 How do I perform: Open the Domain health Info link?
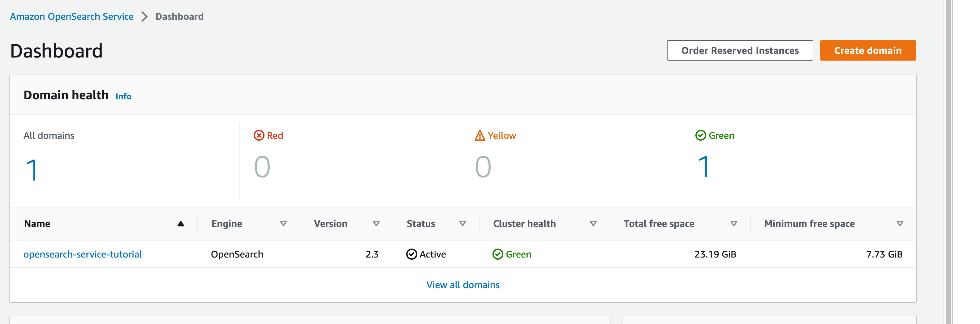point(123,96)
